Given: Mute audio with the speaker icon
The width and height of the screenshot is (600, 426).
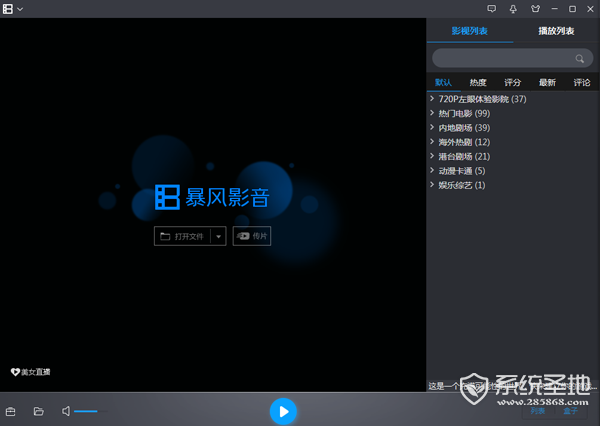Looking at the screenshot, I should coord(66,411).
